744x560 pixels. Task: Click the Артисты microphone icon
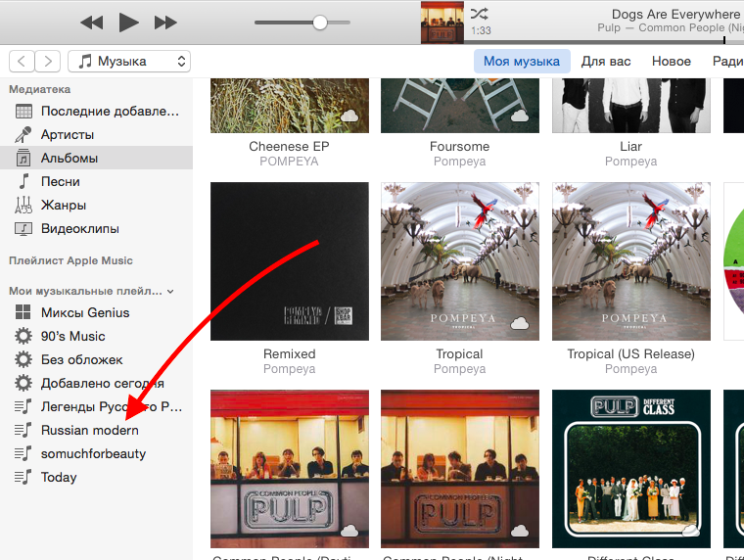23,135
